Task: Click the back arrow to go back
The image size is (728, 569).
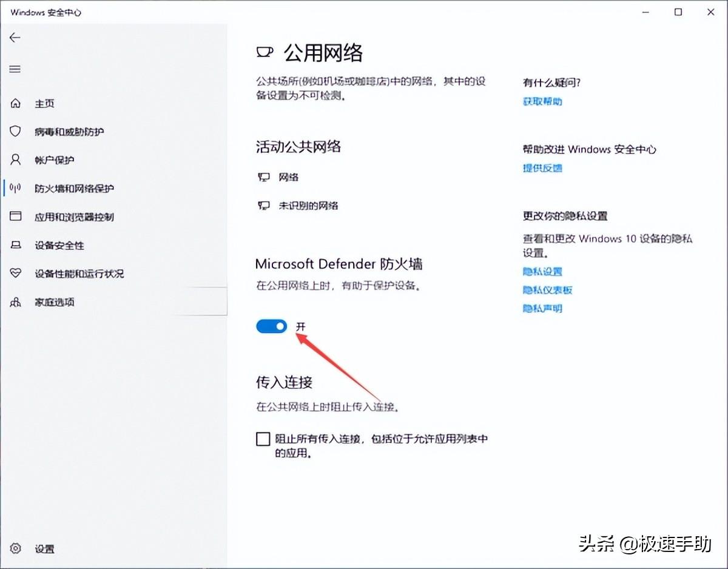Action: 15,38
